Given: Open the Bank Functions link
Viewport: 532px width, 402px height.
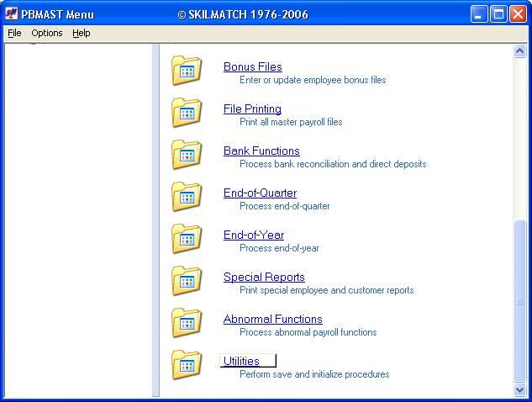Looking at the screenshot, I should [x=261, y=151].
